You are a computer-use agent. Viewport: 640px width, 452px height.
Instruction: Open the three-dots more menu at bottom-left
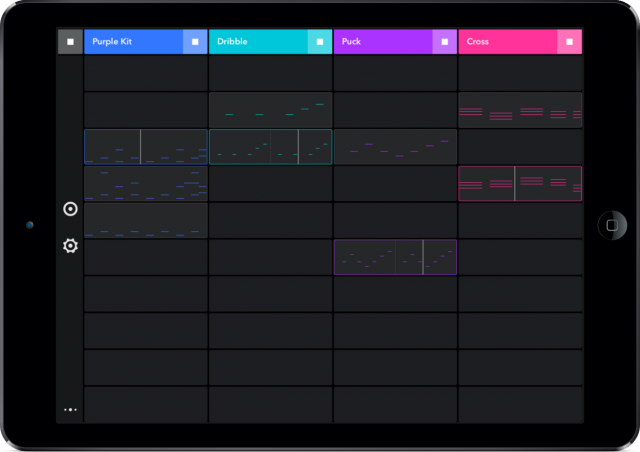[x=70, y=409]
